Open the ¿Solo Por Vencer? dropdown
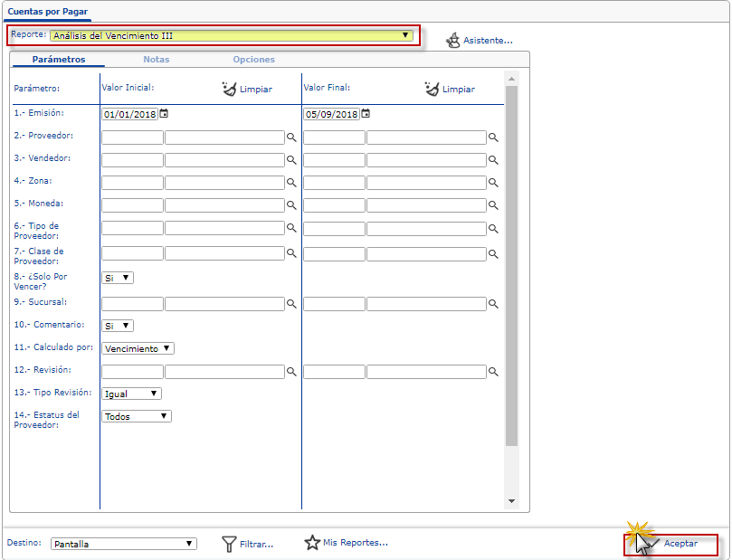Image resolution: width=732 pixels, height=560 pixels. 118,279
